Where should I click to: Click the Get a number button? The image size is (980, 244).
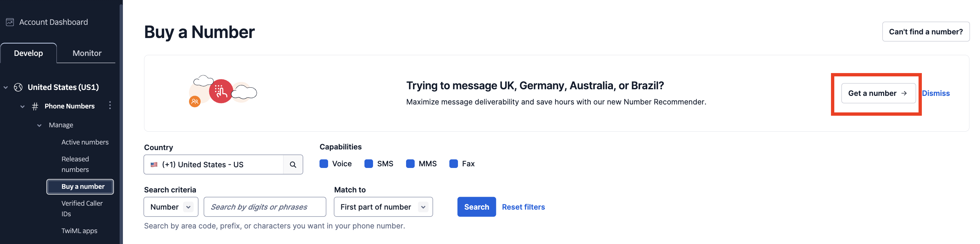pyautogui.click(x=878, y=93)
